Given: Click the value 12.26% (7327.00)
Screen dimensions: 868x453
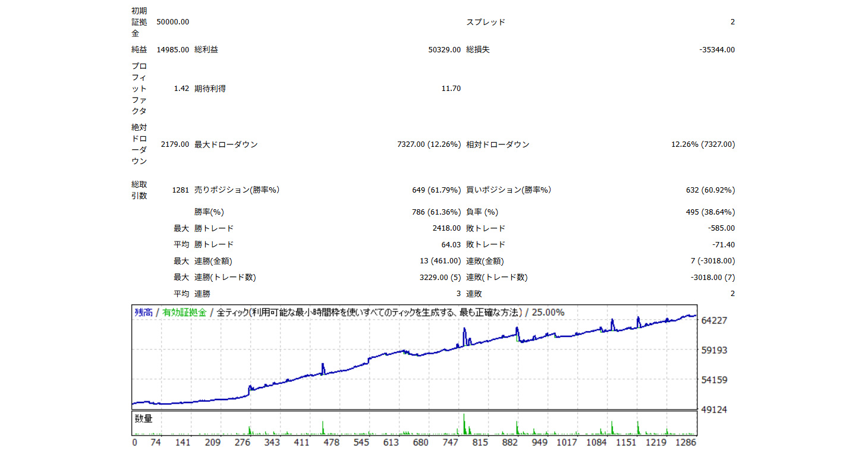Looking at the screenshot, I should 703,144.
